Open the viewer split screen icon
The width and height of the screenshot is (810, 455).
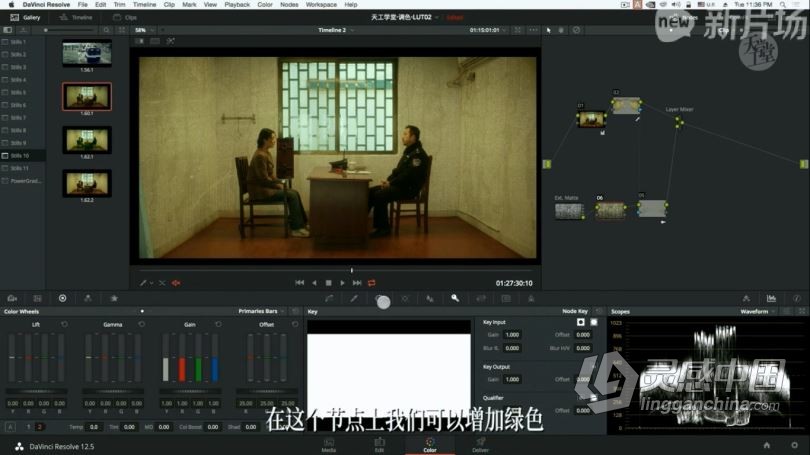(155, 41)
